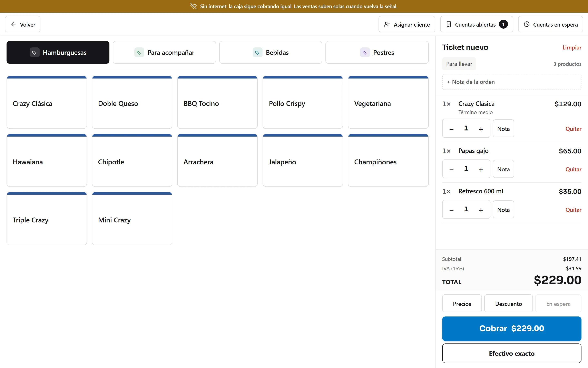Screen dimensions: 588x368
Task: Remove Crazy Clásica with Quitar
Action: 573,129
